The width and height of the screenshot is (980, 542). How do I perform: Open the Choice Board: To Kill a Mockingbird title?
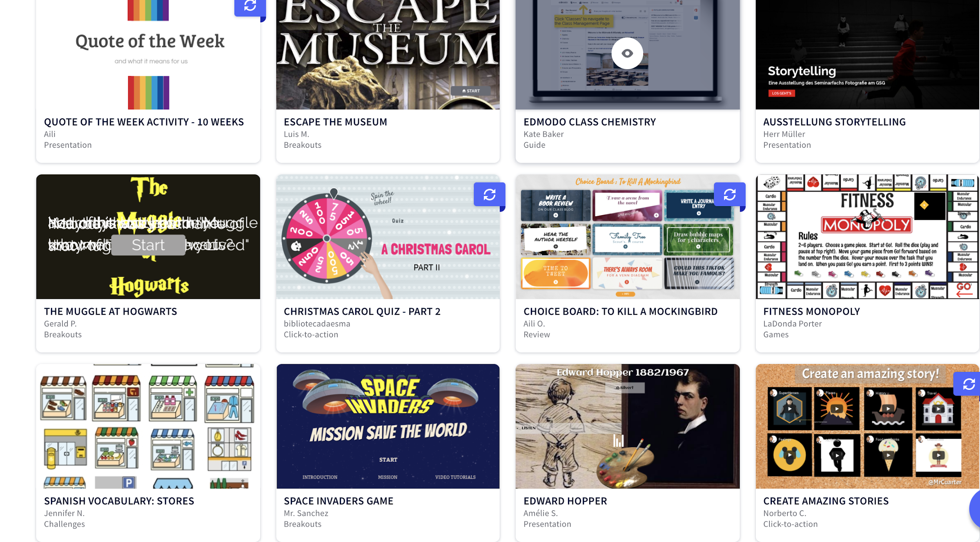point(621,312)
